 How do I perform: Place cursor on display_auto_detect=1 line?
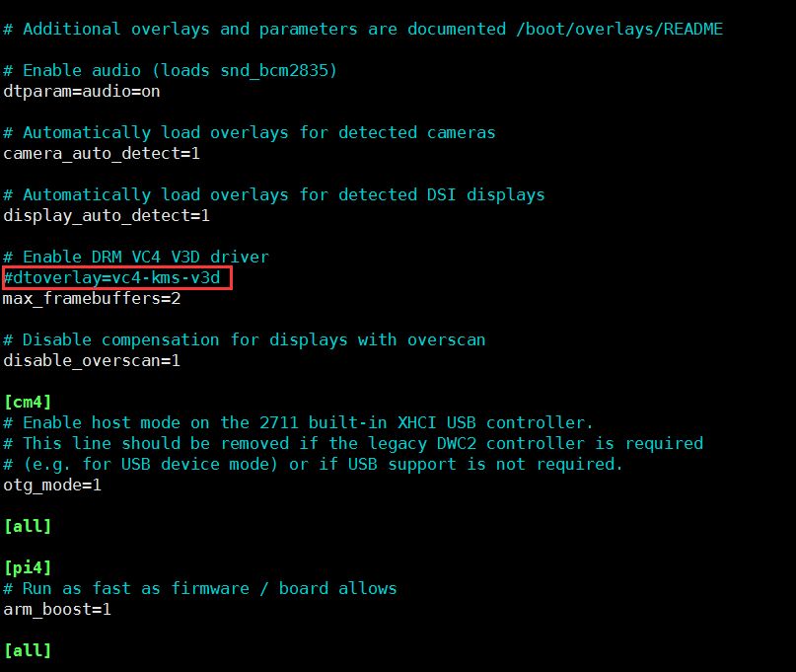click(107, 215)
